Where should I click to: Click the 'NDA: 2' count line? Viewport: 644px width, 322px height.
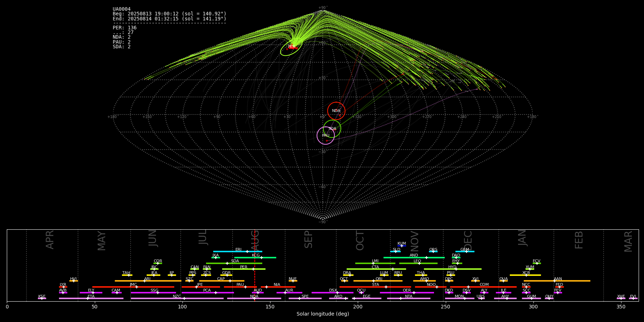click(x=122, y=37)
